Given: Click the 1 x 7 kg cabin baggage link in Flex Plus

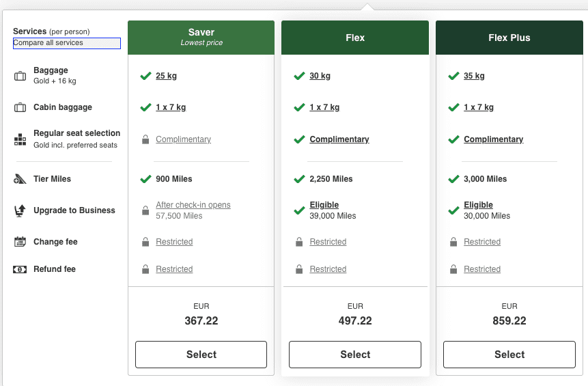Looking at the screenshot, I should pyautogui.click(x=479, y=107).
